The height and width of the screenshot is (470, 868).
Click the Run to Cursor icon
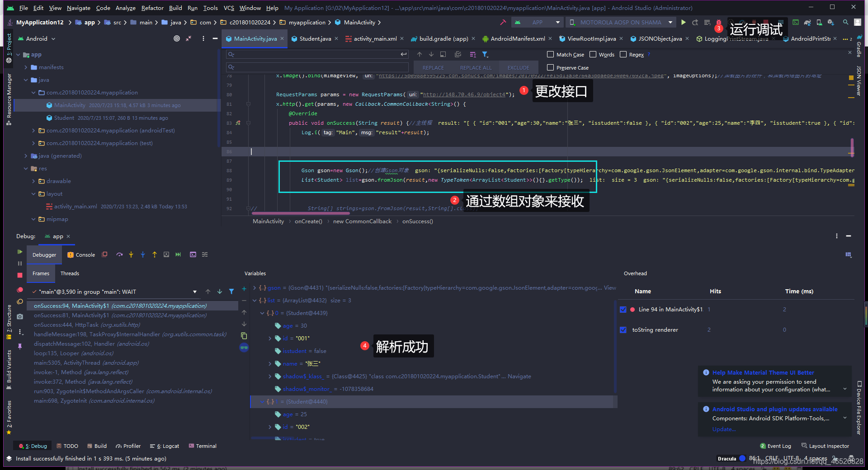[x=178, y=254]
